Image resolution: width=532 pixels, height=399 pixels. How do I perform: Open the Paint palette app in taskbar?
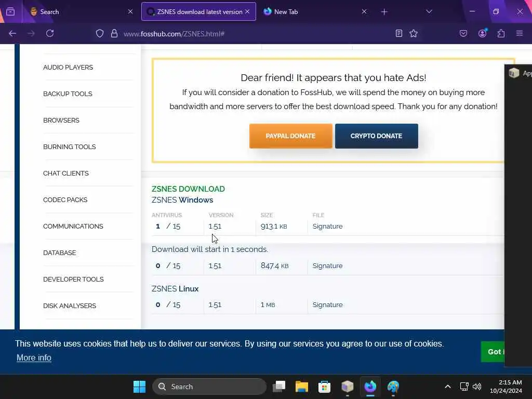pyautogui.click(x=393, y=387)
